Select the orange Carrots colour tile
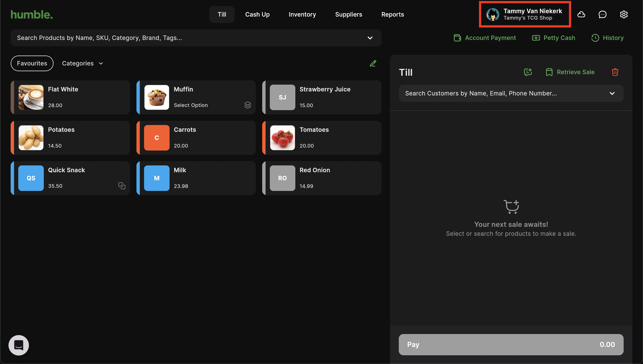Image resolution: width=643 pixels, height=364 pixels. tap(157, 138)
